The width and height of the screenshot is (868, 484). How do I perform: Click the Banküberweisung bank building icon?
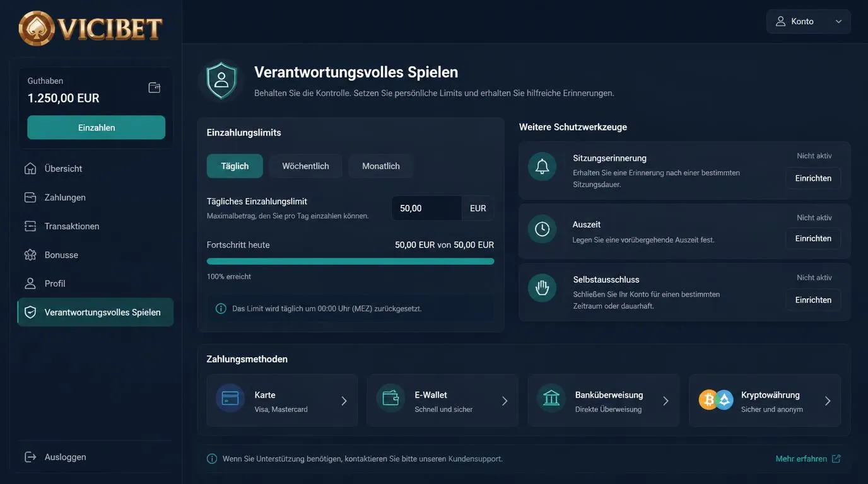pyautogui.click(x=551, y=398)
